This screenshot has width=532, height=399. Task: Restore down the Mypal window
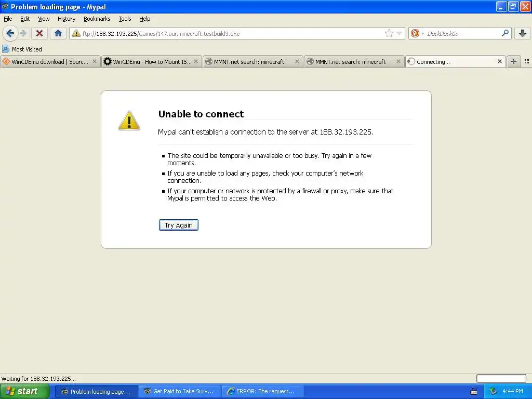513,6
